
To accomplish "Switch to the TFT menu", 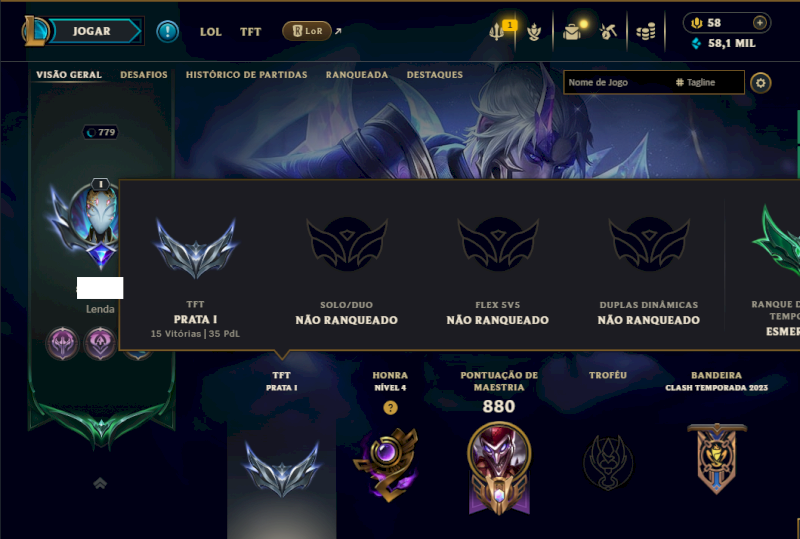I will [x=251, y=32].
